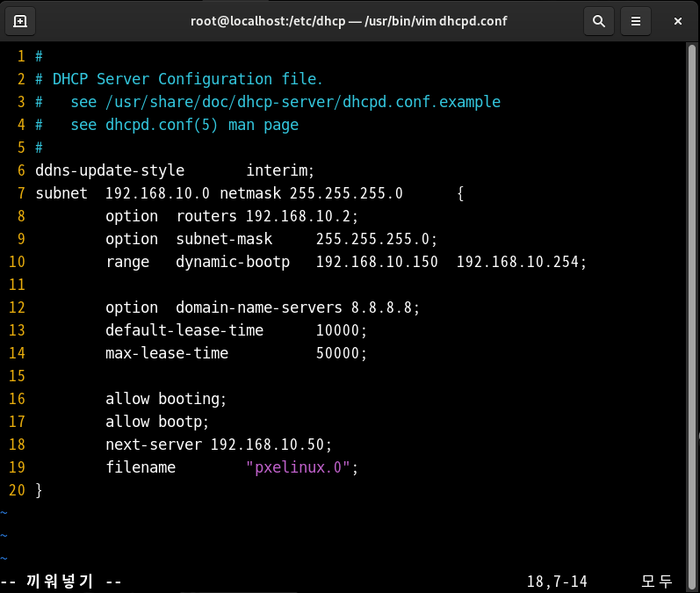Click range end 192.168.10.254;
700x593 pixels.
point(522,262)
